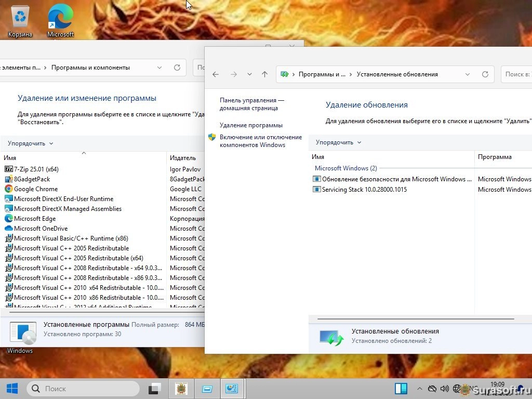Click the Microsoft OneDrive cloud icon
The height and width of the screenshot is (399, 532).
(x=9, y=228)
